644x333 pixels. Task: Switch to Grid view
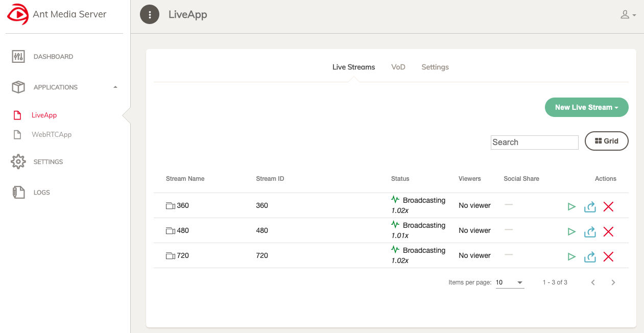(607, 141)
